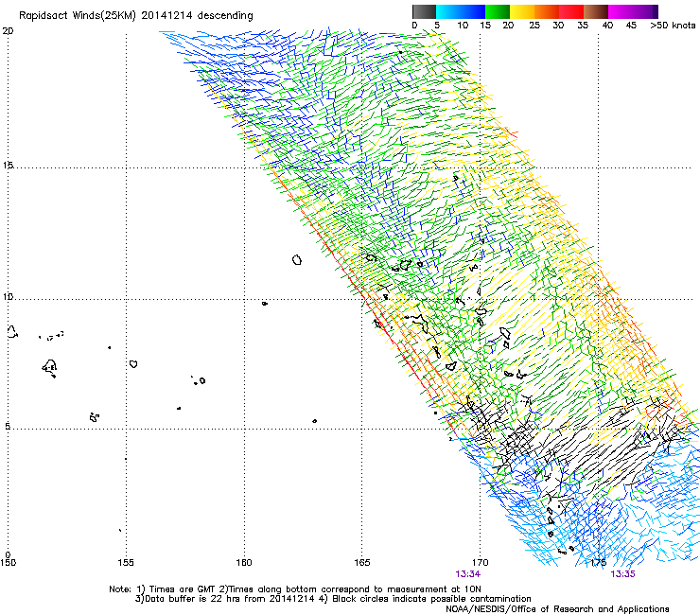Click the green 15-20 knots legend segment
Image resolution: width=700 pixels, height=615 pixels.
498,11
